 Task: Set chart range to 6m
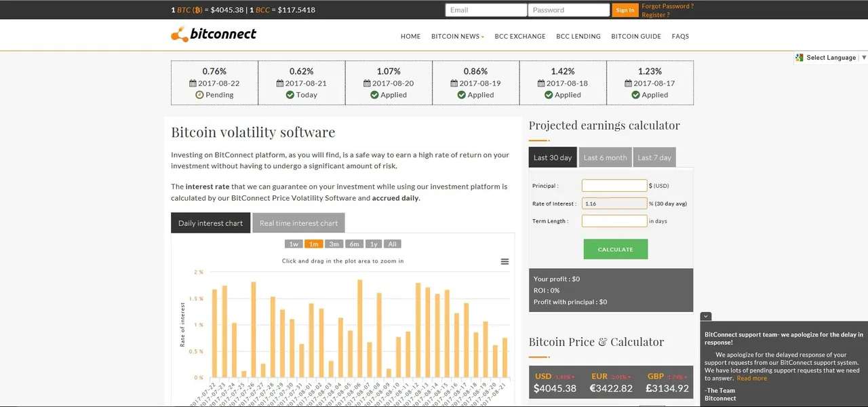point(354,244)
